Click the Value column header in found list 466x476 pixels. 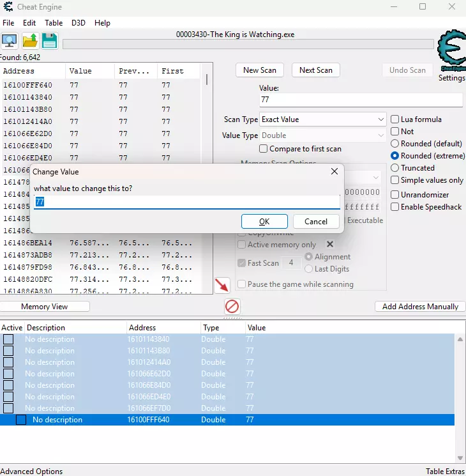(90, 71)
